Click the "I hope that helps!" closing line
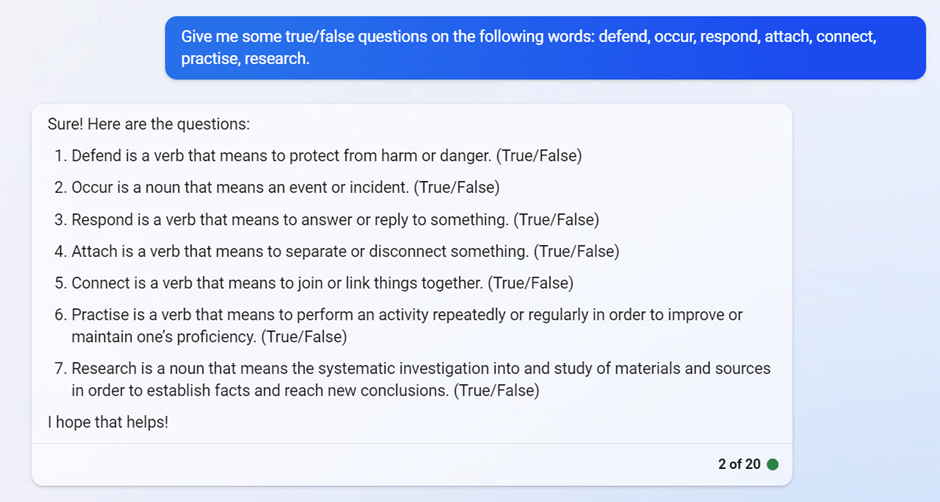The width and height of the screenshot is (940, 502). pos(108,422)
